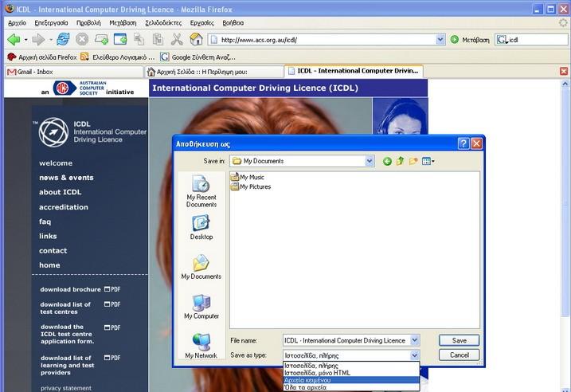Click the Paste icon in Firefox toolbar
The height and width of the screenshot is (392, 571).
(x=158, y=39)
